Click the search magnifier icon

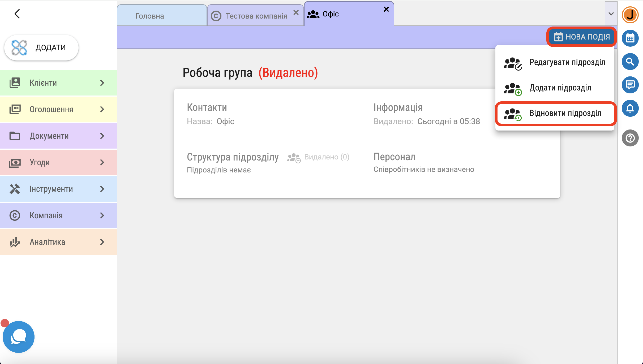(630, 62)
